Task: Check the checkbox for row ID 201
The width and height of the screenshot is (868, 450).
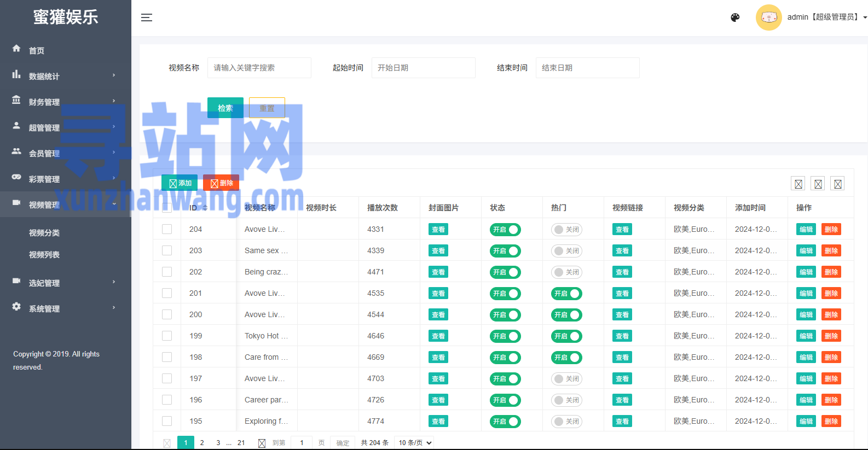Action: coord(167,293)
